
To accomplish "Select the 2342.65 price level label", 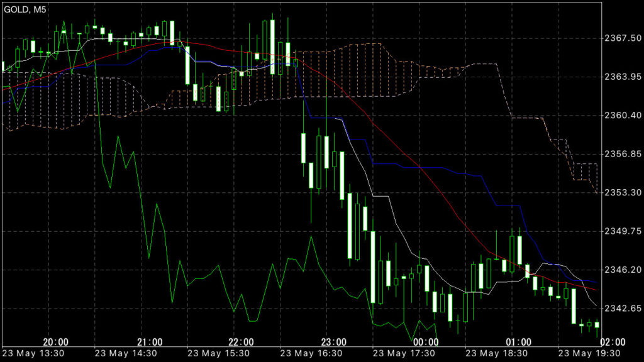I will 623,308.
